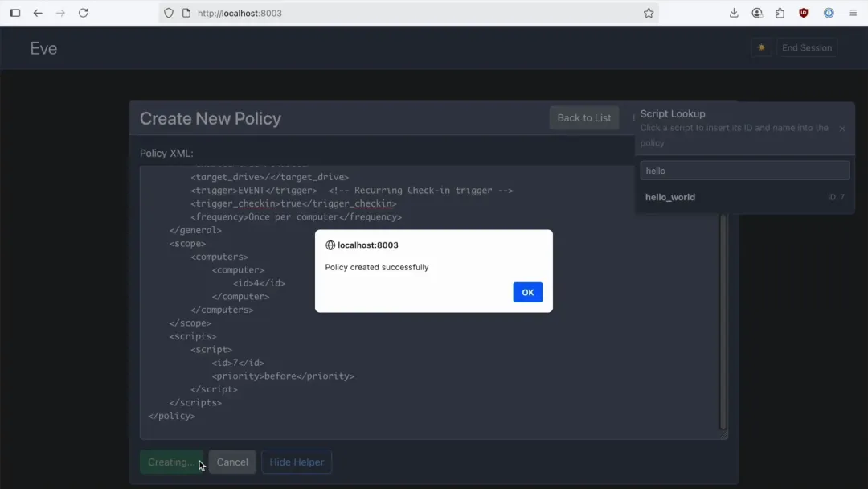Click the priority before line in XML
Viewport: 868px width, 489px height.
[x=283, y=376]
